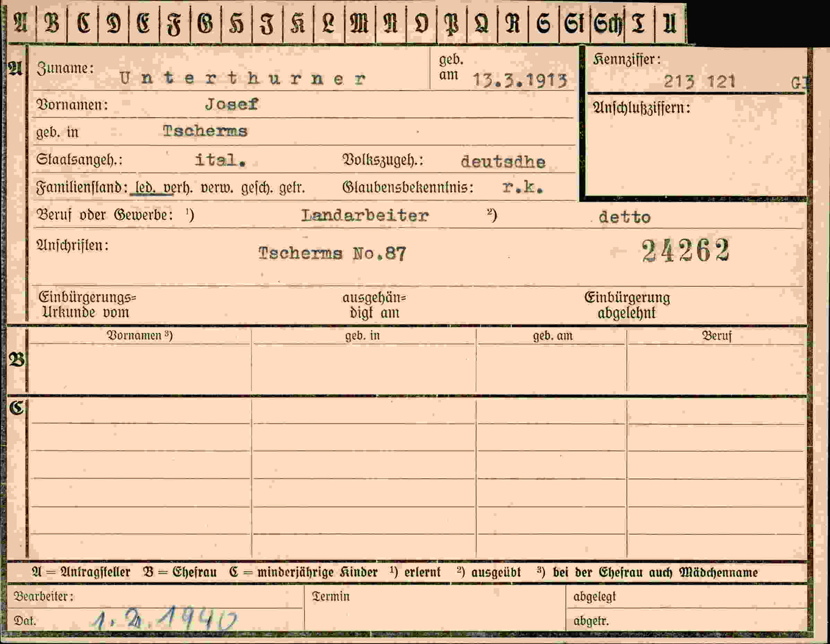
Task: Select the index tab letter B
Action: tap(52, 24)
